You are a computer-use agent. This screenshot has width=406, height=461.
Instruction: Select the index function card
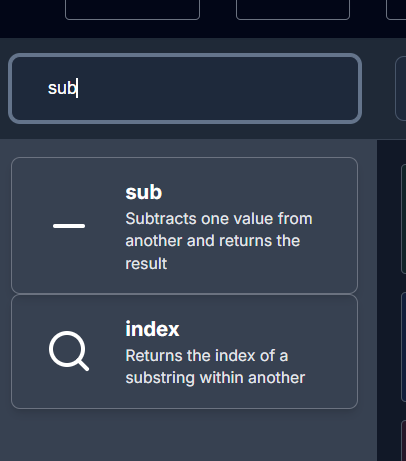184,352
